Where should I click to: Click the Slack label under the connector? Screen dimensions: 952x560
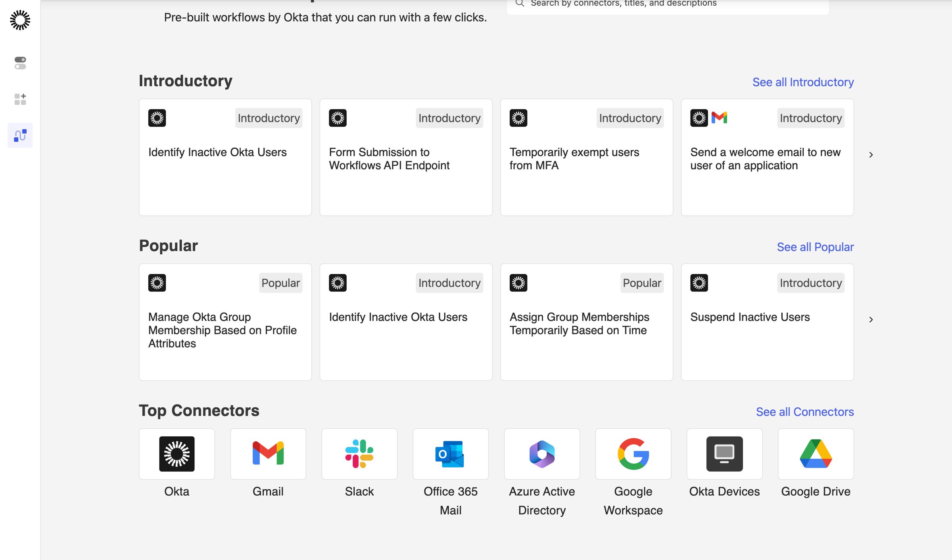point(359,491)
